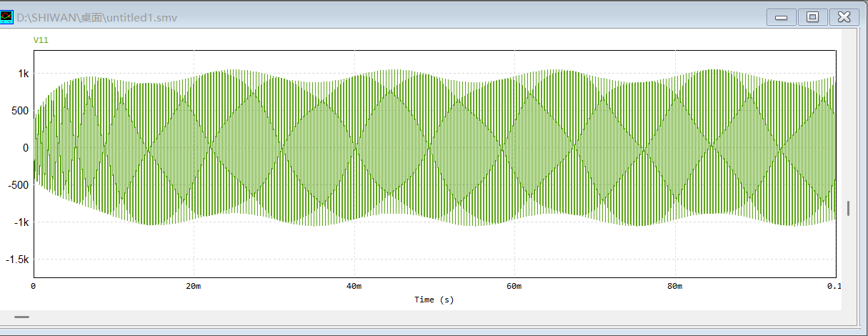Click the 60m tick on time axis
Screen dimensions: 868x336
click(x=514, y=287)
